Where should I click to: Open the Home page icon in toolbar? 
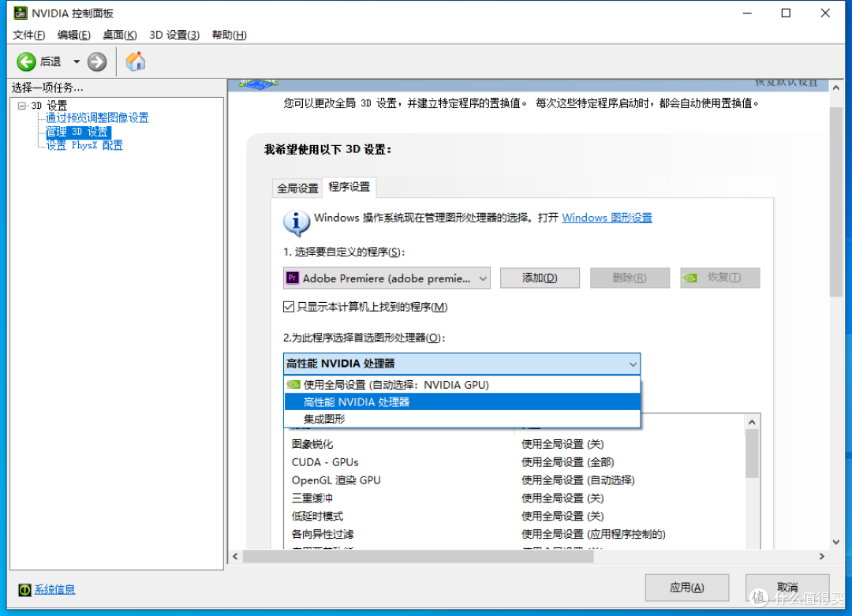point(136,62)
